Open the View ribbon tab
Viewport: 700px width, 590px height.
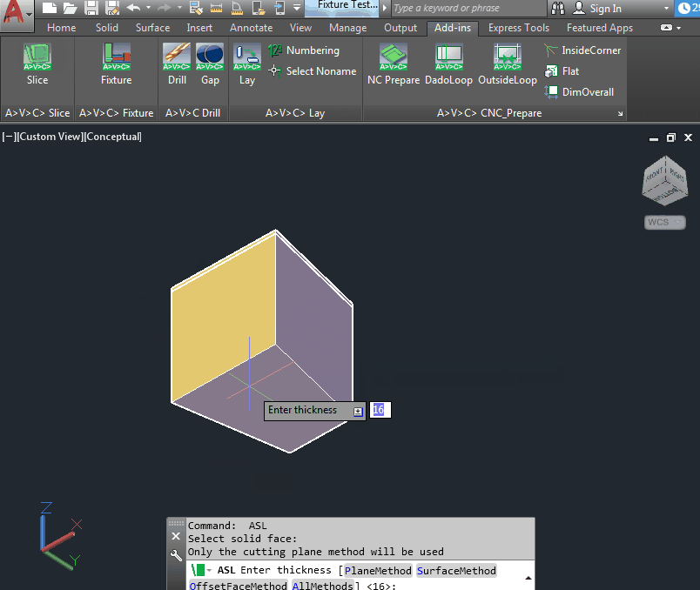[x=301, y=28]
